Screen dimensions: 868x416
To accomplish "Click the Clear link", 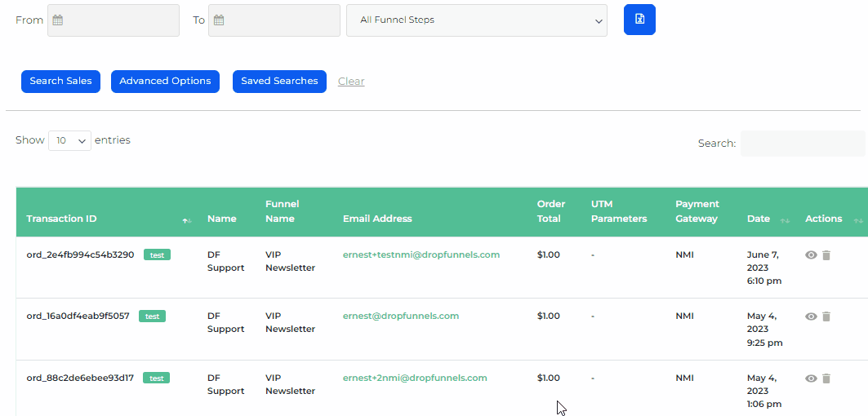I will 351,82.
